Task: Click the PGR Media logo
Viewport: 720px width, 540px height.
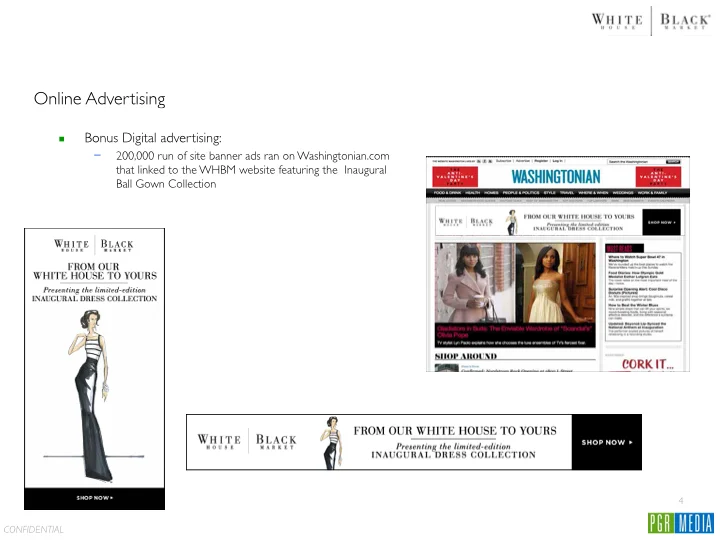Action: coord(681,523)
